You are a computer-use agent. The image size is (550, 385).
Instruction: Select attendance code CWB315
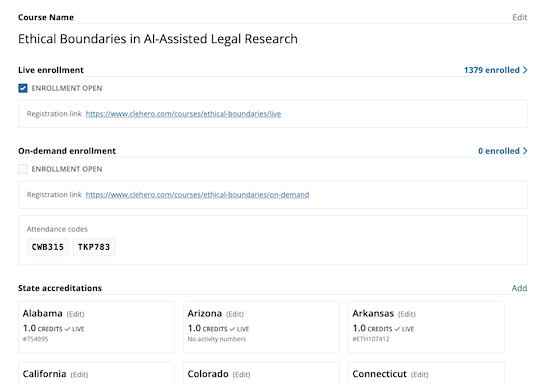coord(48,247)
